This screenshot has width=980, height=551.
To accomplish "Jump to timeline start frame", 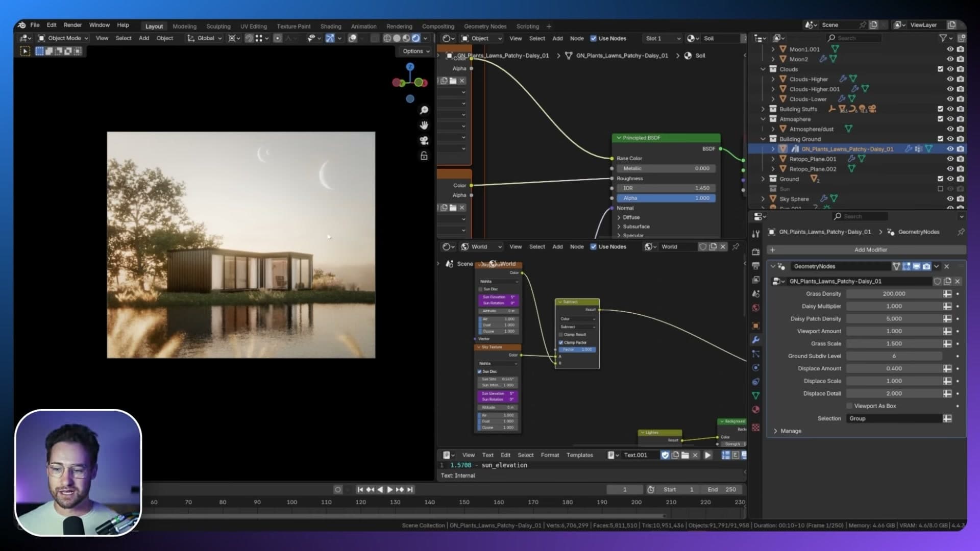I will coord(360,490).
